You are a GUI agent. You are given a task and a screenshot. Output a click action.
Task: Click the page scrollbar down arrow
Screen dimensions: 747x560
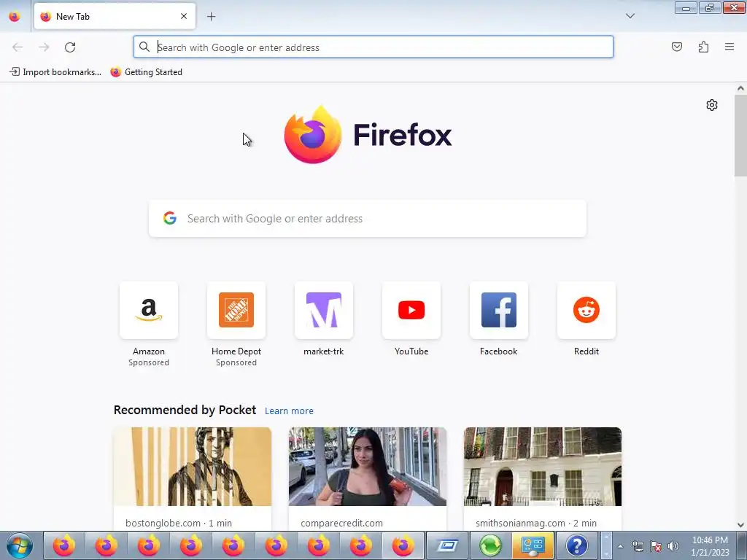740,525
